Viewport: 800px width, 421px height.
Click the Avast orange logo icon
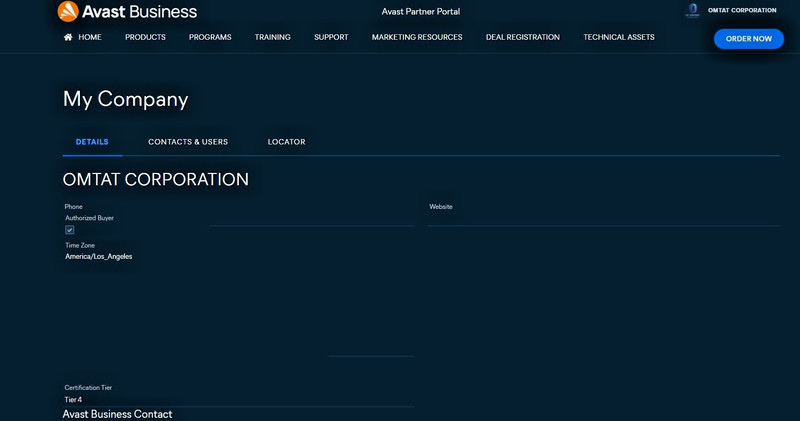[68, 11]
